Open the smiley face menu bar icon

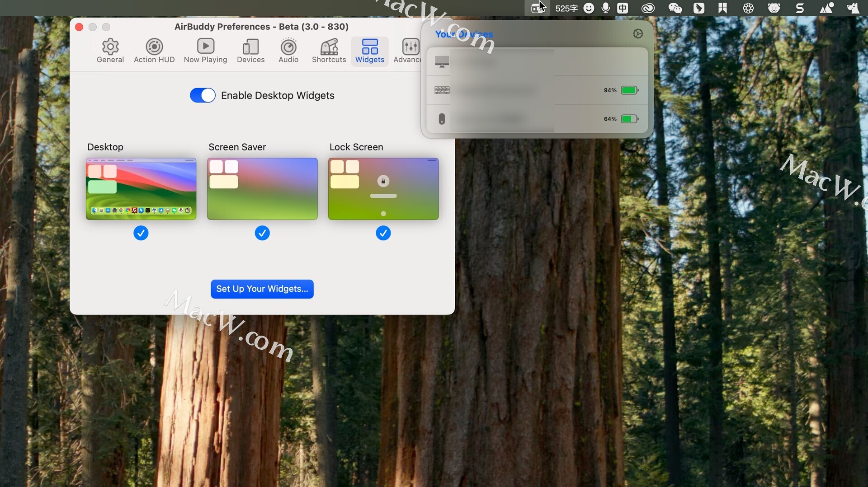(589, 8)
